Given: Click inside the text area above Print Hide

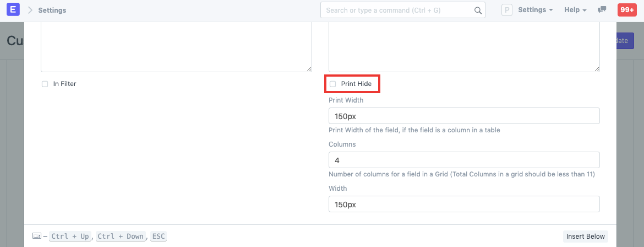Looking at the screenshot, I should click(463, 47).
